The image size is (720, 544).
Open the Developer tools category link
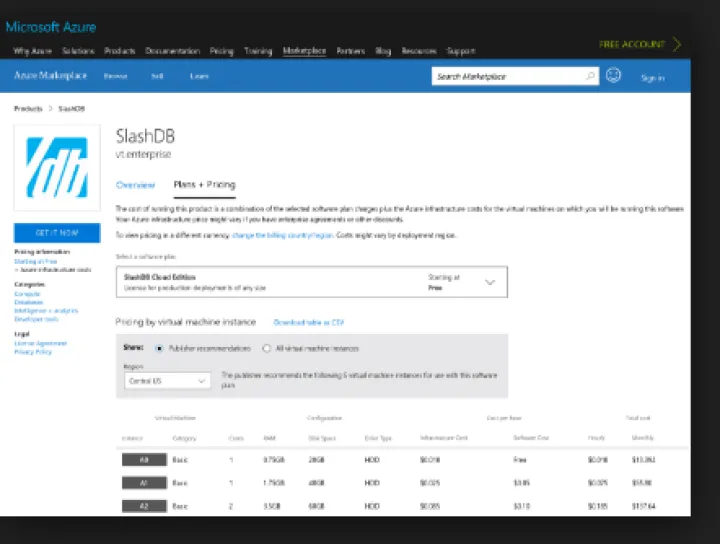(36, 319)
